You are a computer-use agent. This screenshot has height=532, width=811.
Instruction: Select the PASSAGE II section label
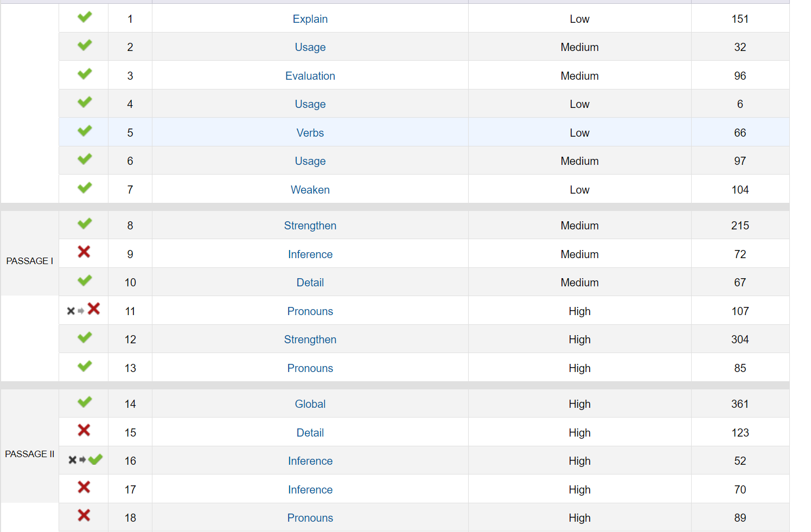[30, 454]
